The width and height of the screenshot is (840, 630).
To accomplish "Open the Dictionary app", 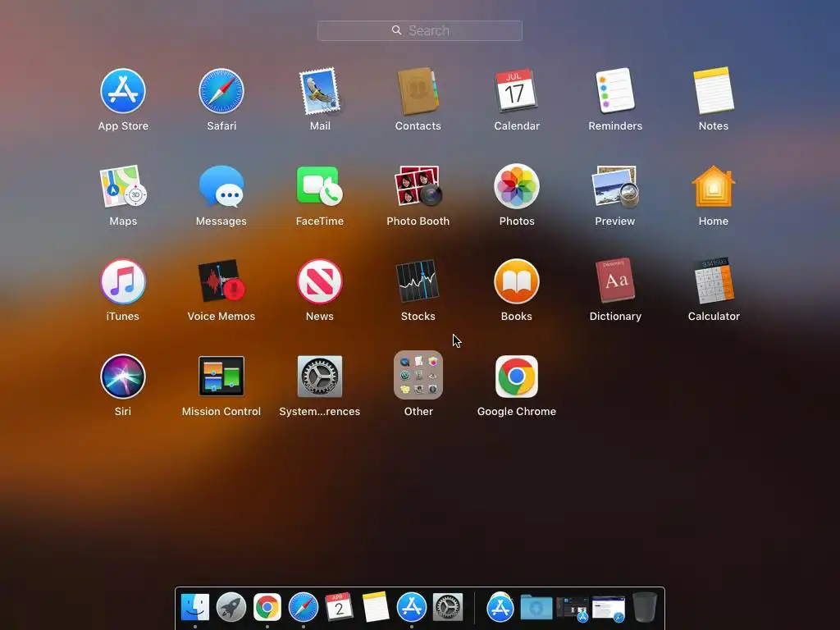I will pyautogui.click(x=615, y=281).
